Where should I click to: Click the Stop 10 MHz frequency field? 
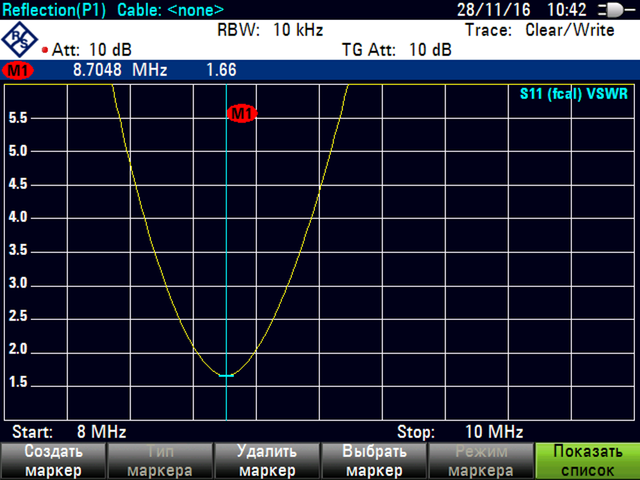[460, 432]
